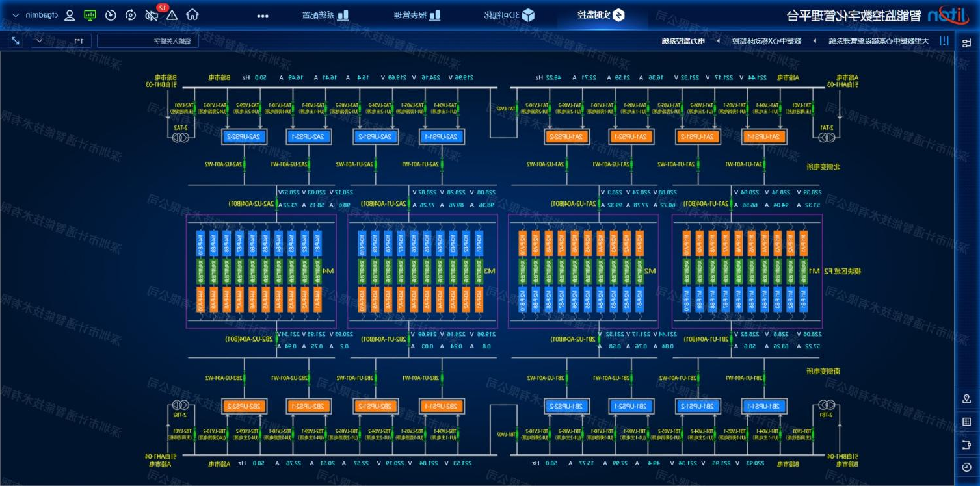Open the 1*1 layout dropdown
The width and height of the screenshot is (980, 486).
(60, 41)
